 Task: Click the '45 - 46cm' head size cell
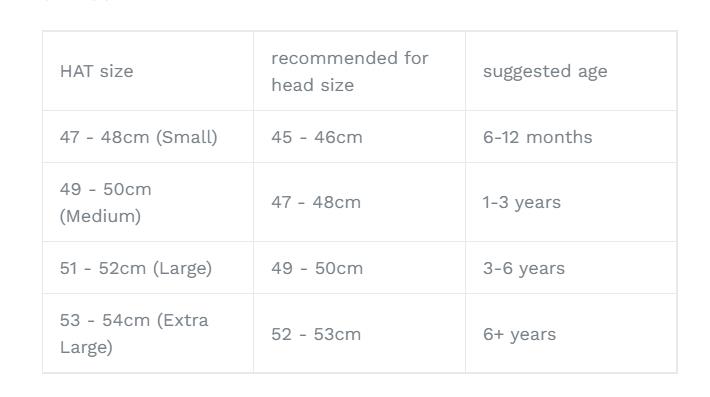coord(360,137)
